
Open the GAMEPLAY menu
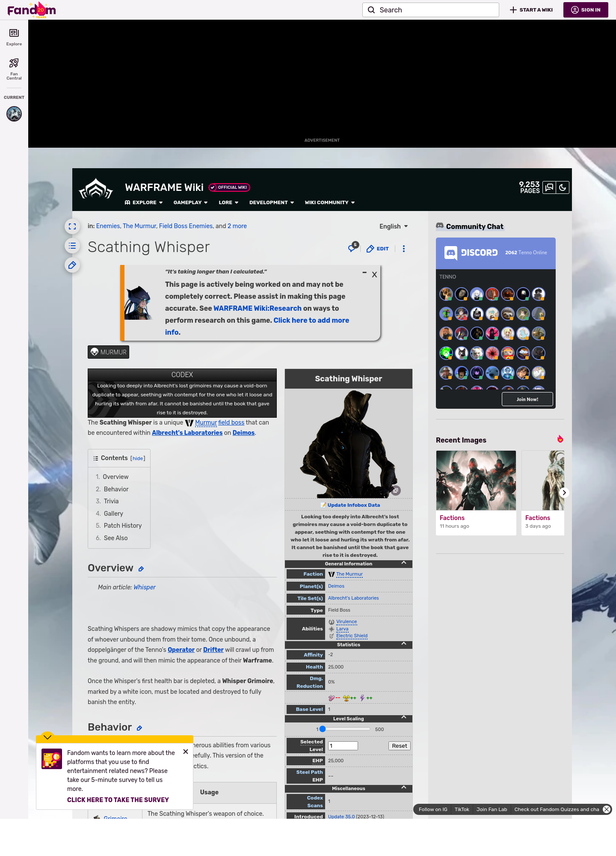point(191,202)
